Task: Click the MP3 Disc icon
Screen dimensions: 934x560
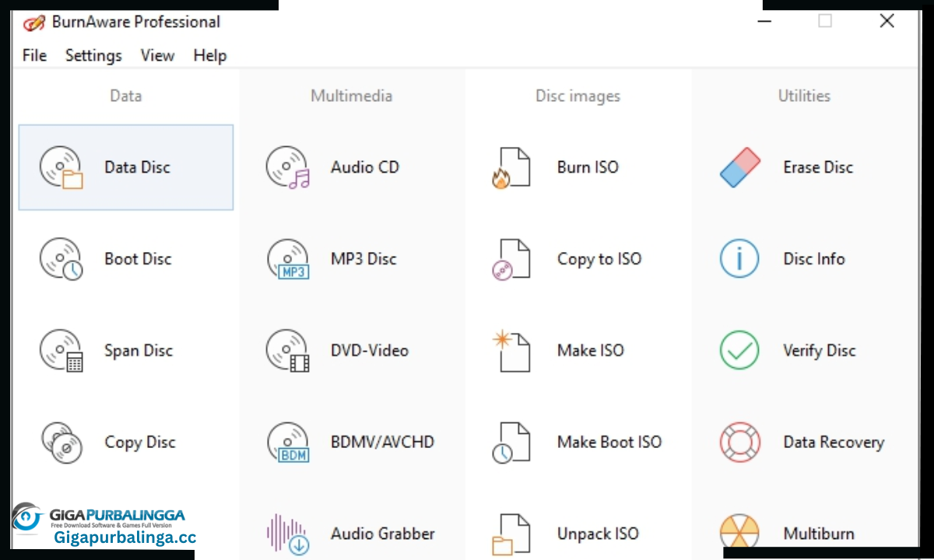Action: (288, 259)
